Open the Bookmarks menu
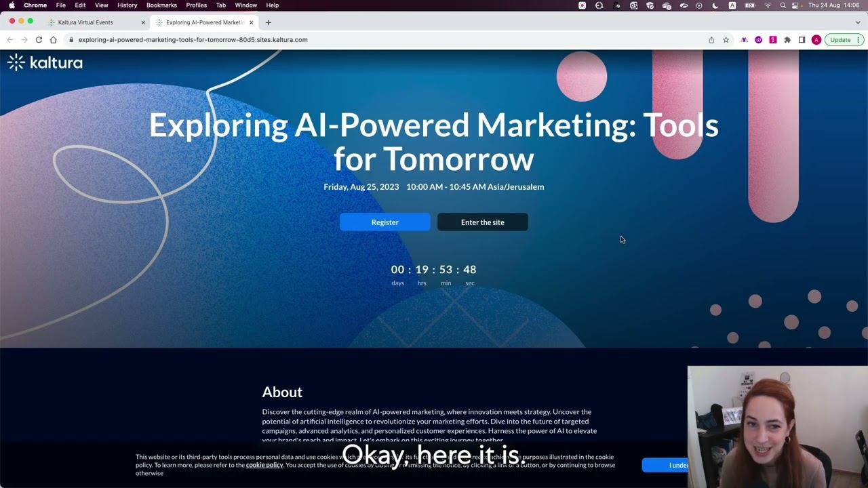The width and height of the screenshot is (868, 488). tap(161, 5)
